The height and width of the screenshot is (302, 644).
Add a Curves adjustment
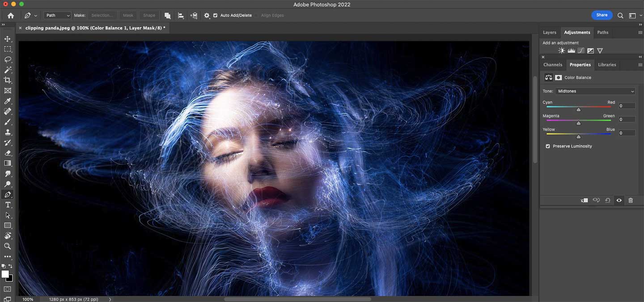coord(581,51)
